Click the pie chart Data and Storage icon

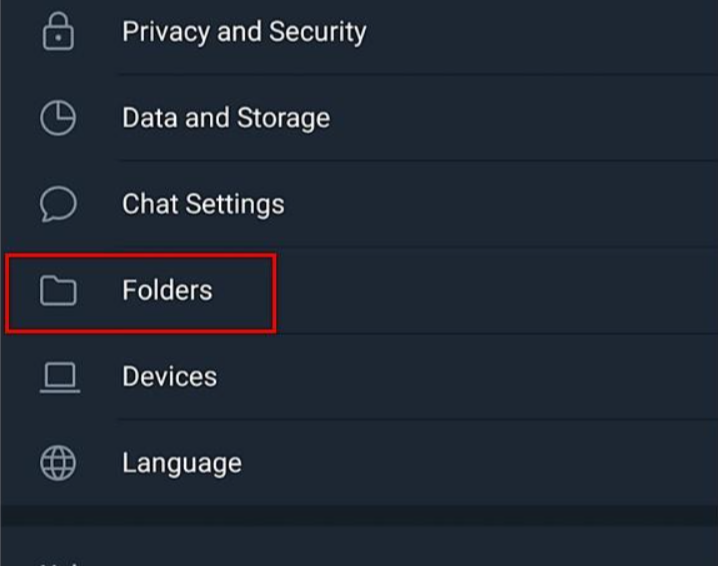58,118
